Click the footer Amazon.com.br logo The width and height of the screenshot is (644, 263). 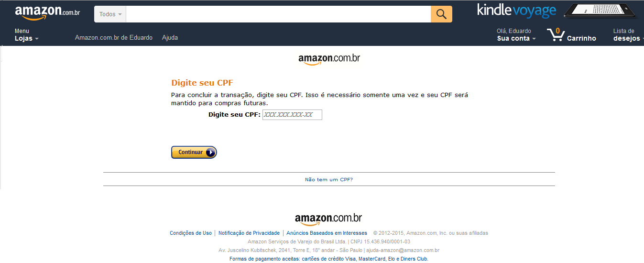click(x=328, y=219)
